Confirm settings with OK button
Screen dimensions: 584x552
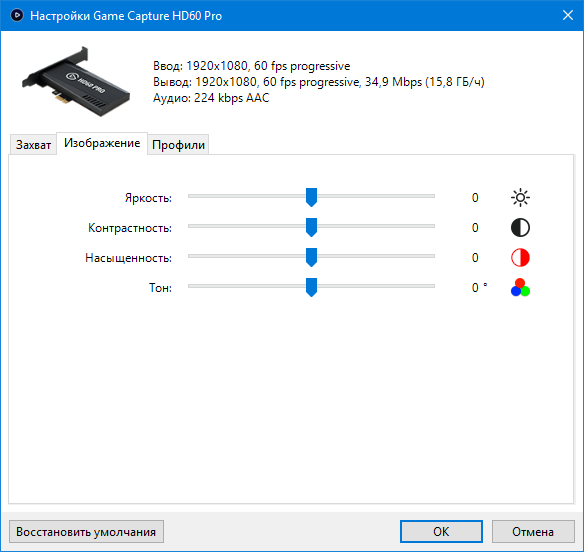441,532
